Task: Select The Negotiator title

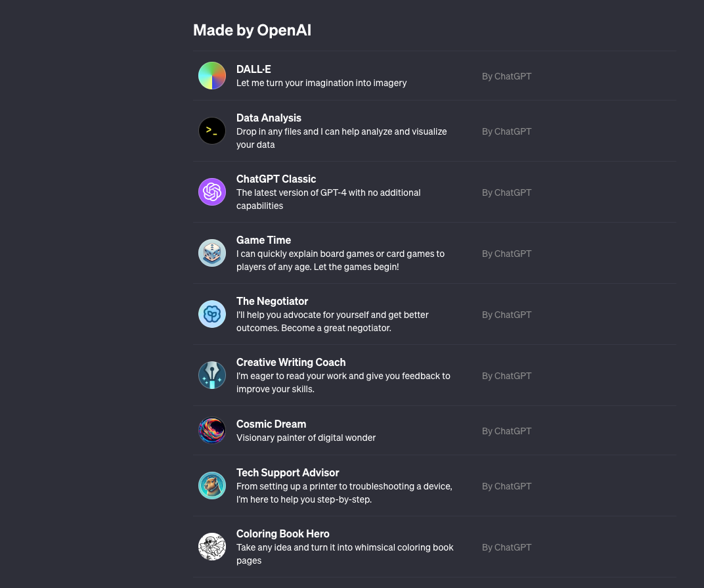Action: point(272,301)
